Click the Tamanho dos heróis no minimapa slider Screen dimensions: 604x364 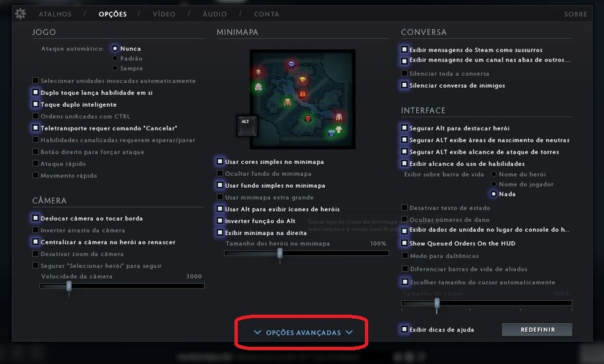(307, 253)
